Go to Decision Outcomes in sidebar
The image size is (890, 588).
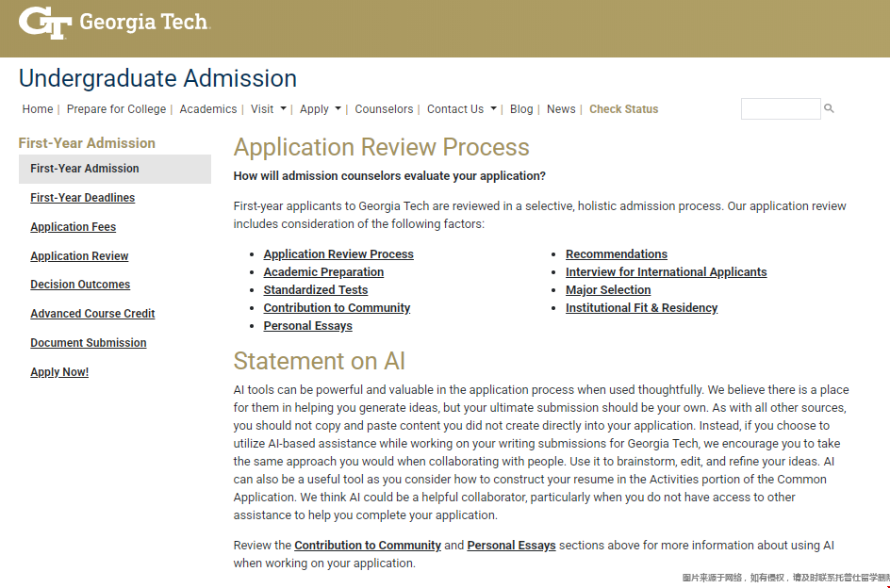80,285
